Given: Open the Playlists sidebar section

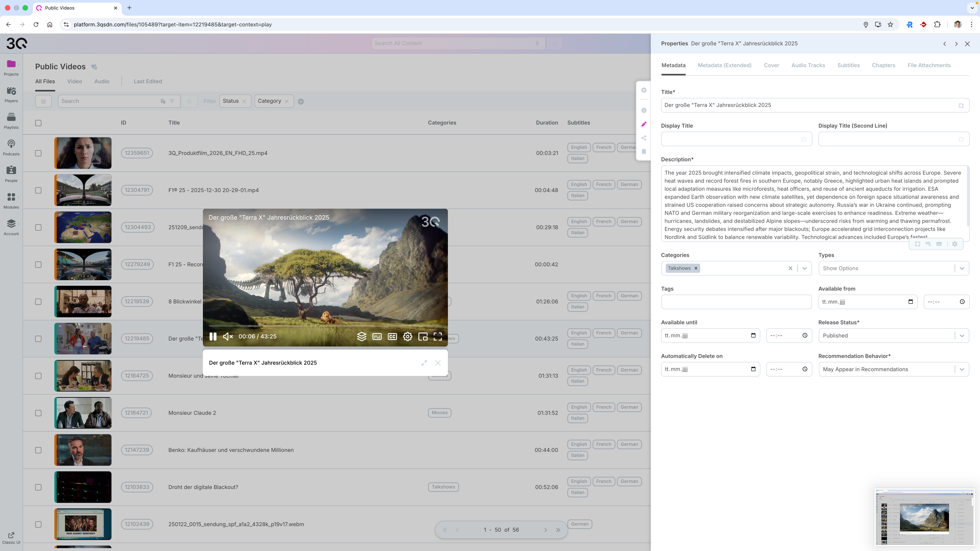Looking at the screenshot, I should [x=11, y=121].
